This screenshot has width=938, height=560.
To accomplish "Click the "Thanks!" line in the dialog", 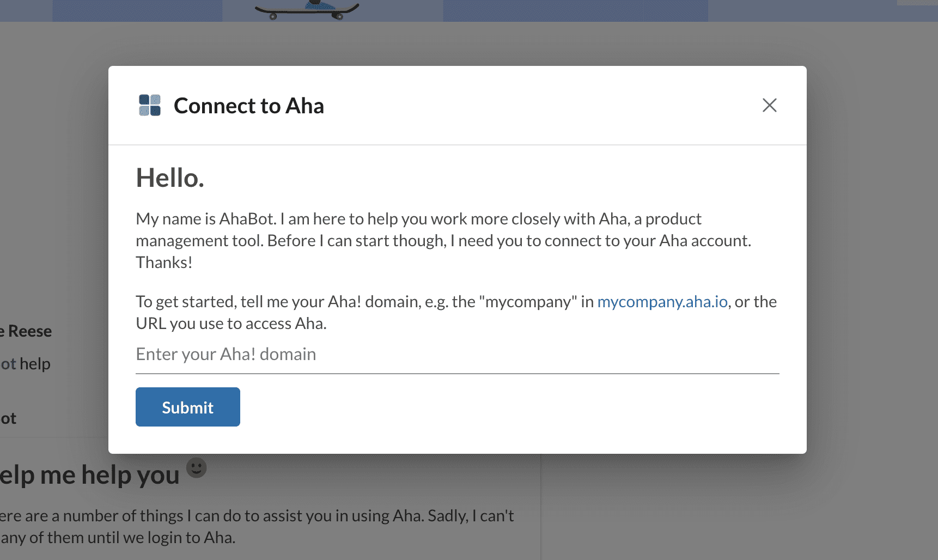I will (164, 263).
